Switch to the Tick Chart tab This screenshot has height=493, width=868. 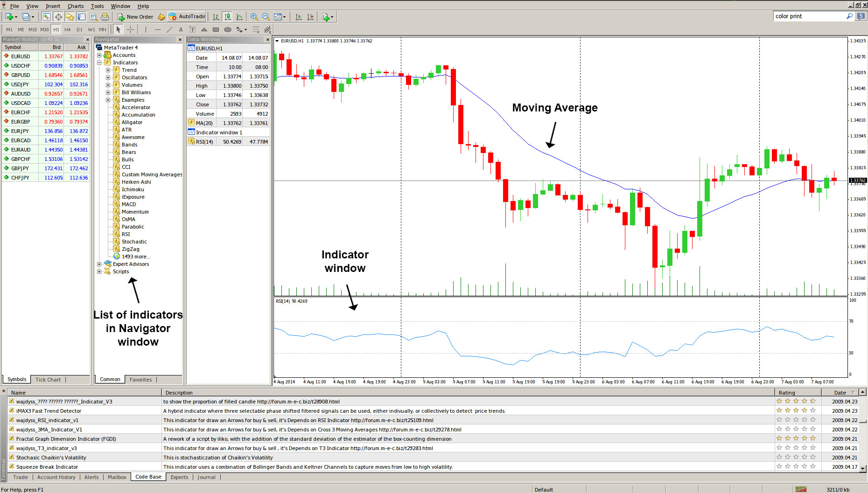48,380
